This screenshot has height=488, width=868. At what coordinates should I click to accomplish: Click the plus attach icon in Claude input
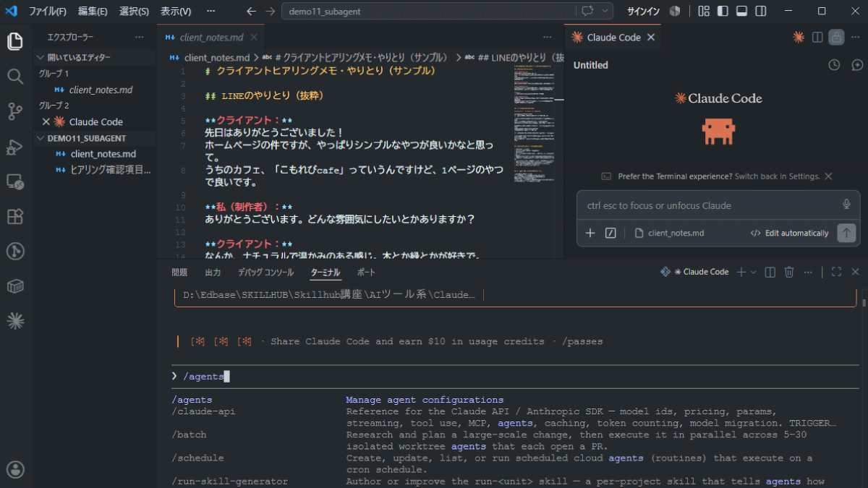point(590,233)
